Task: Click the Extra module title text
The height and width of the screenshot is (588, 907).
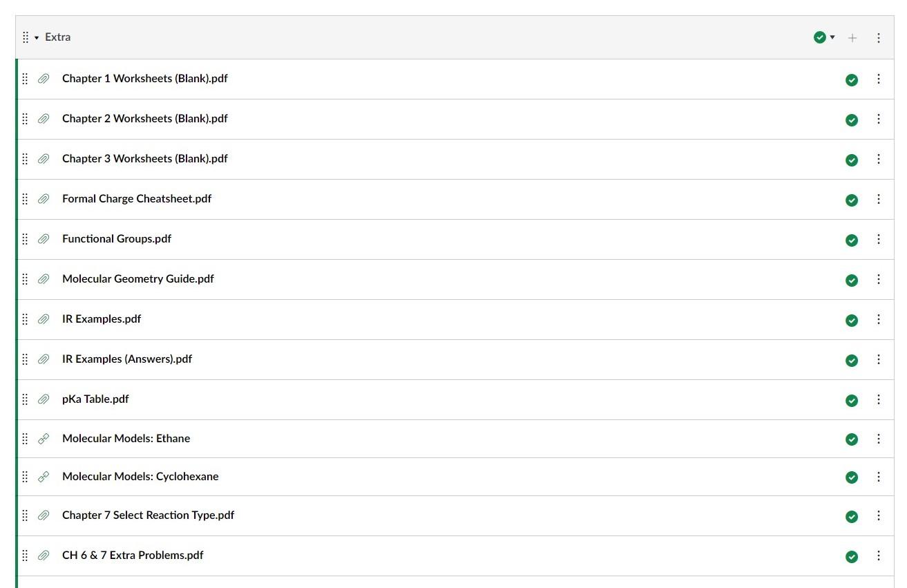Action: [58, 37]
